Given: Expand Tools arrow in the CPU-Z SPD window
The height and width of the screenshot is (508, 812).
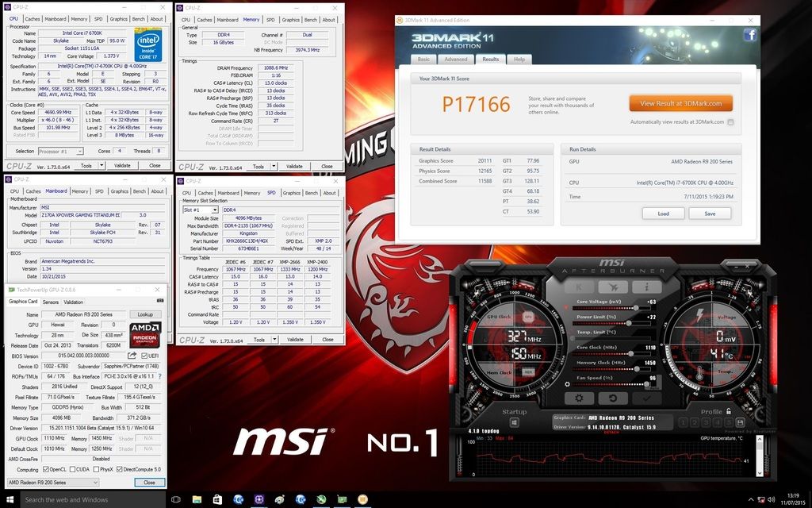Looking at the screenshot, I should (x=274, y=340).
